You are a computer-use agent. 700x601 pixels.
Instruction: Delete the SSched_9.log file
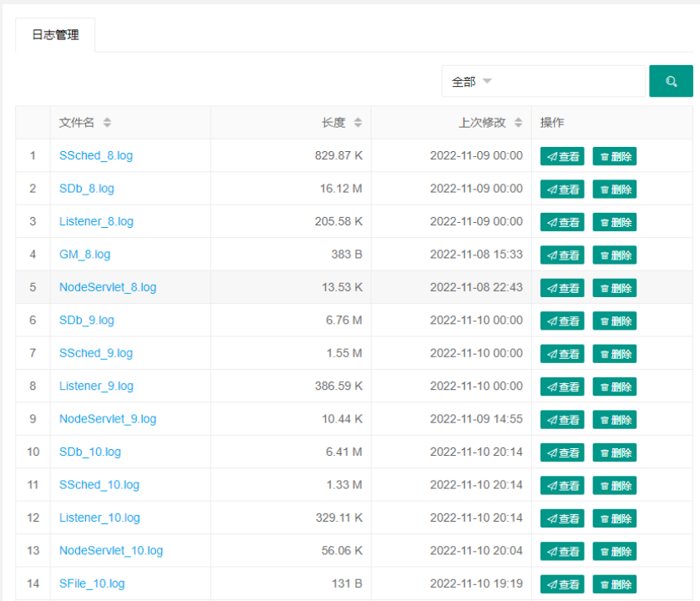tap(614, 354)
